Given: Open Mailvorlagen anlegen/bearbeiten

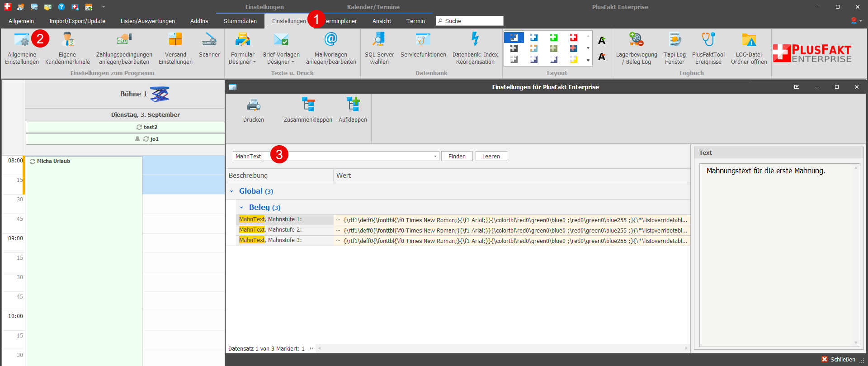Looking at the screenshot, I should [331, 49].
